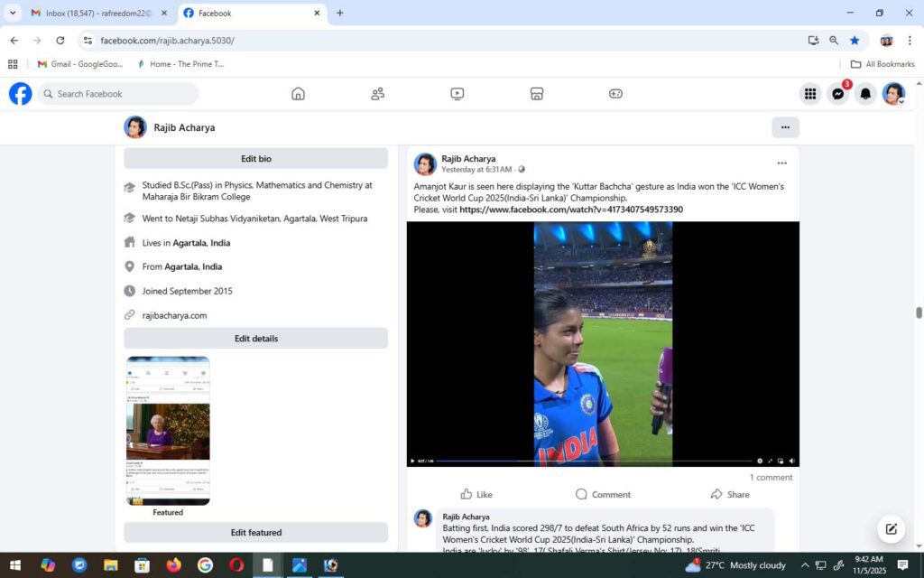Open the Video (Watch) tab icon
Image resolution: width=924 pixels, height=578 pixels.
(x=457, y=94)
